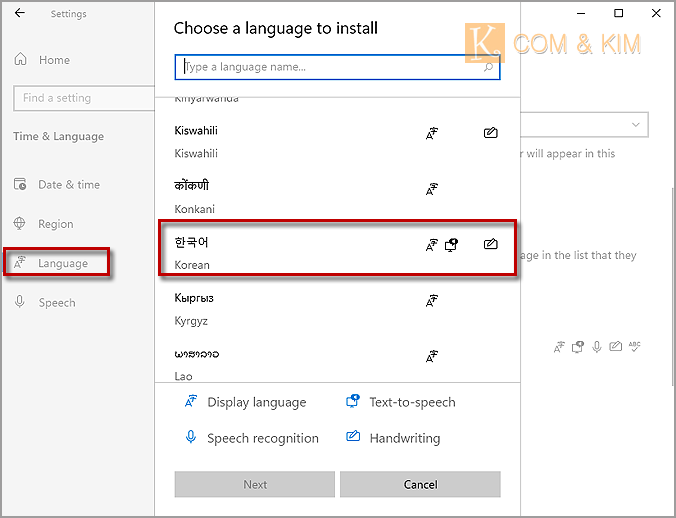Click Korean display language icon
Image resolution: width=676 pixels, height=518 pixels.
pos(432,245)
